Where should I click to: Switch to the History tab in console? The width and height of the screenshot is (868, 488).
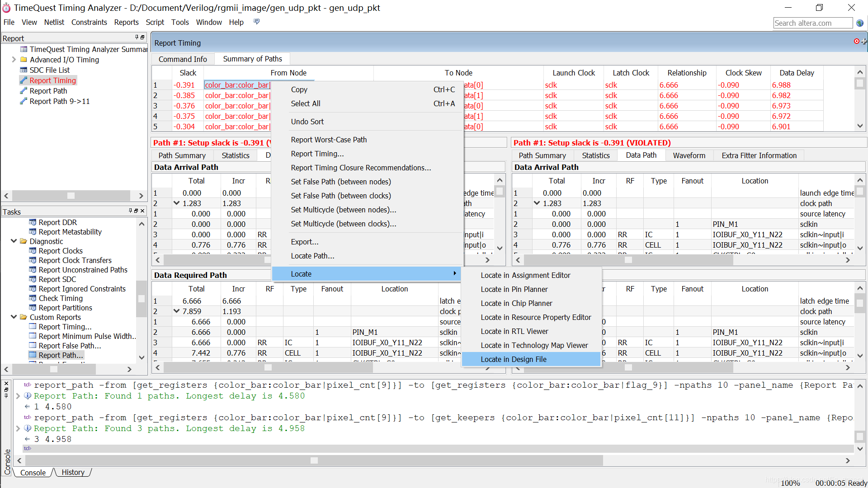73,472
